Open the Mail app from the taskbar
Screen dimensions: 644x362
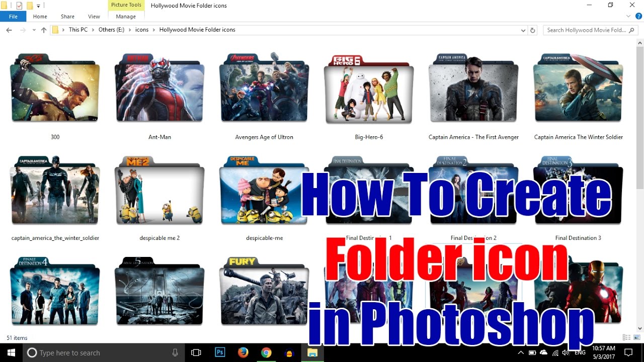[289, 352]
